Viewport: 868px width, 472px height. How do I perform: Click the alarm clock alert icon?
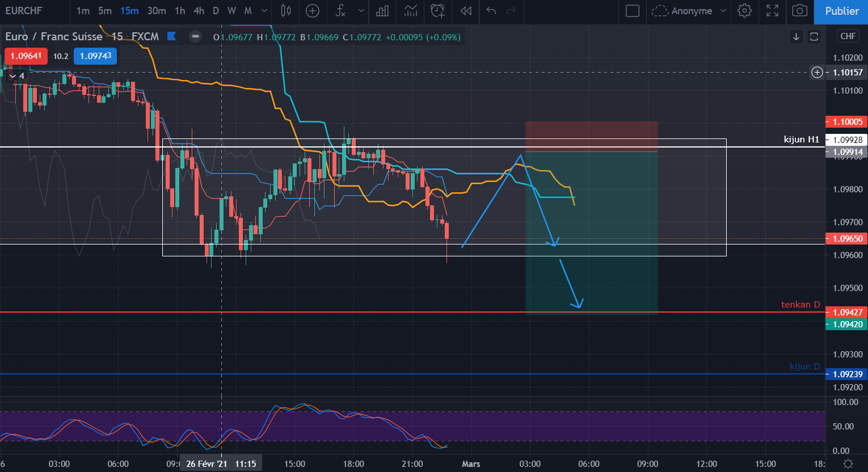(x=437, y=11)
